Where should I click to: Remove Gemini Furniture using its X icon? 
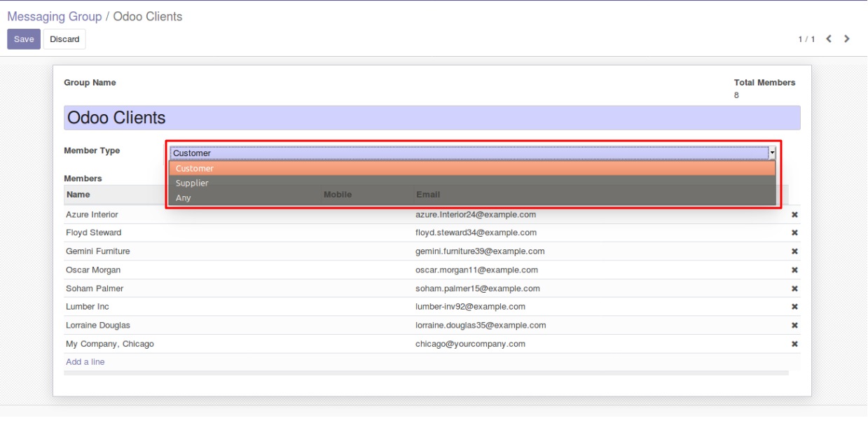click(x=794, y=251)
